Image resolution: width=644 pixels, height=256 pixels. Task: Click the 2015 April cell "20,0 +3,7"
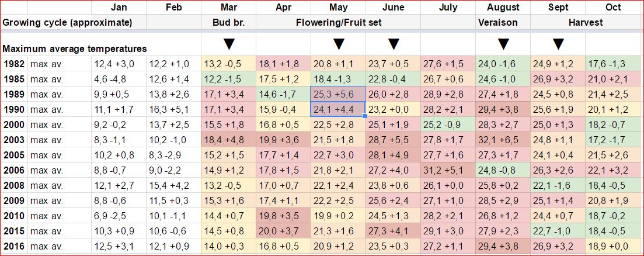[x=283, y=231]
